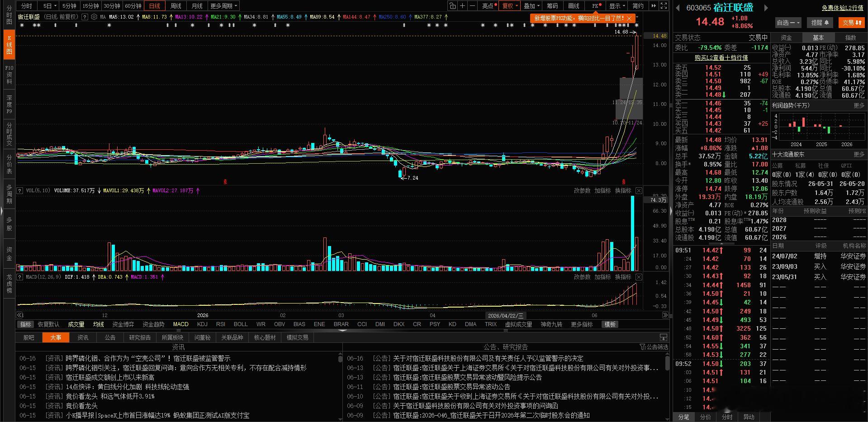Click the 公告筛选 filter icon
The width and height of the screenshot is (868, 422).
[654, 347]
